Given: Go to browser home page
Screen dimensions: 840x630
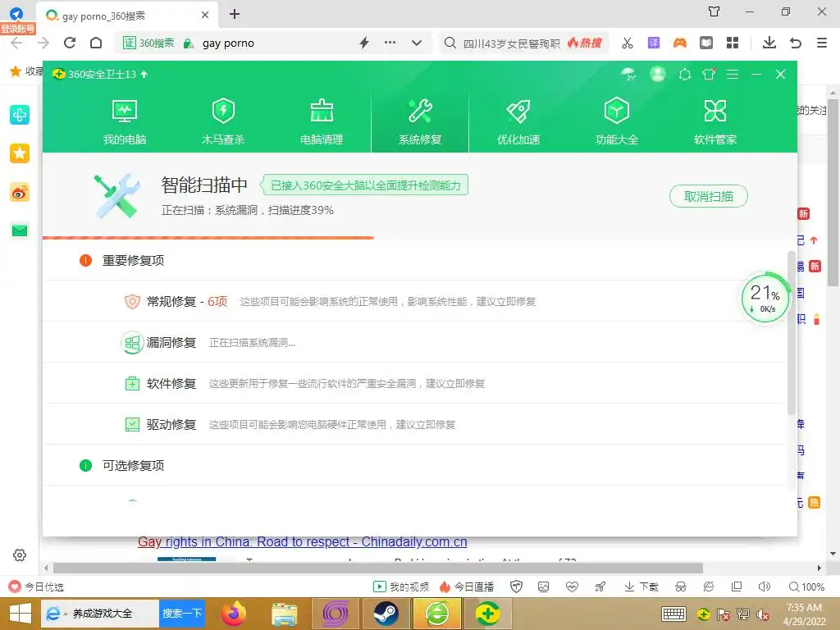Looking at the screenshot, I should [x=96, y=43].
